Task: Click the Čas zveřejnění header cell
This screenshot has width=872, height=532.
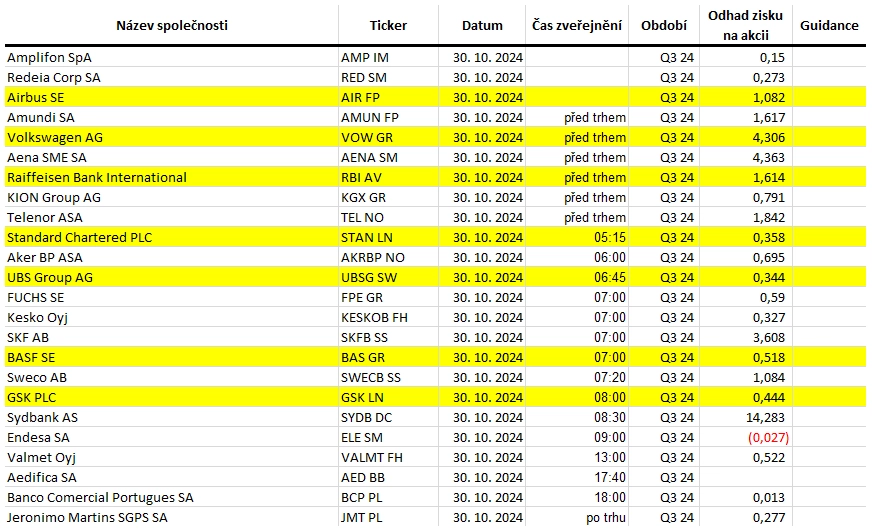Action: [x=577, y=26]
